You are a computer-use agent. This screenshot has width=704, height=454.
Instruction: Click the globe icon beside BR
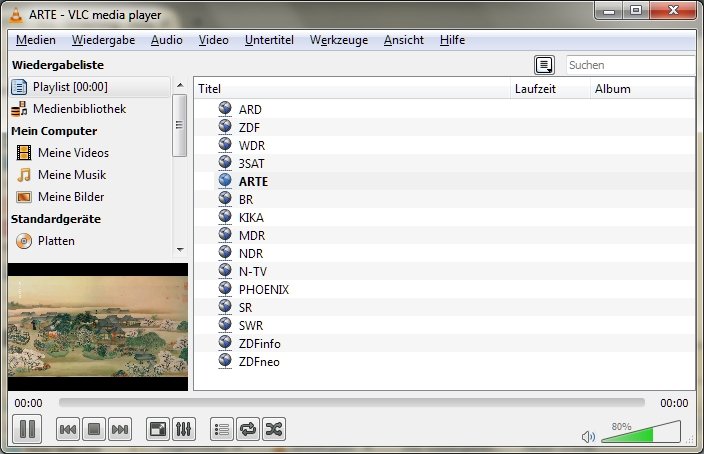[225, 198]
